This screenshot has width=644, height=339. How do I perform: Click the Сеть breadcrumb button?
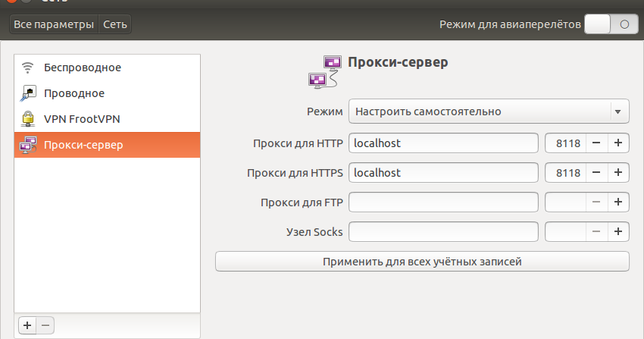pos(115,24)
